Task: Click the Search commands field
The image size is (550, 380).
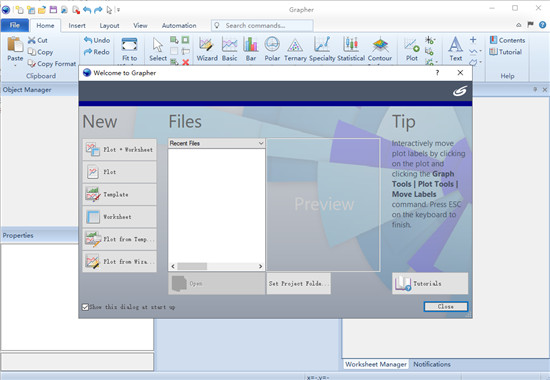Action: click(x=262, y=26)
